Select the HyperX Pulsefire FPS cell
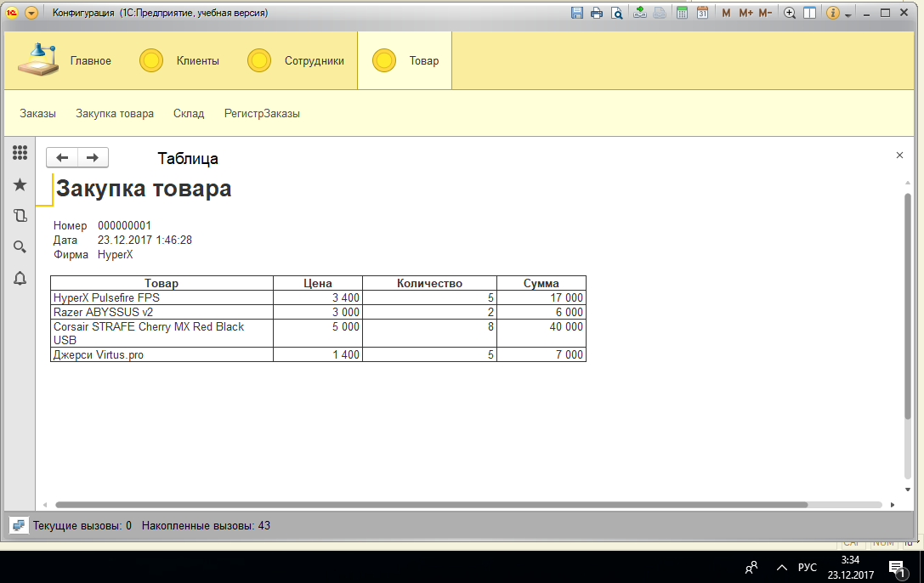This screenshot has height=583, width=924. click(162, 297)
